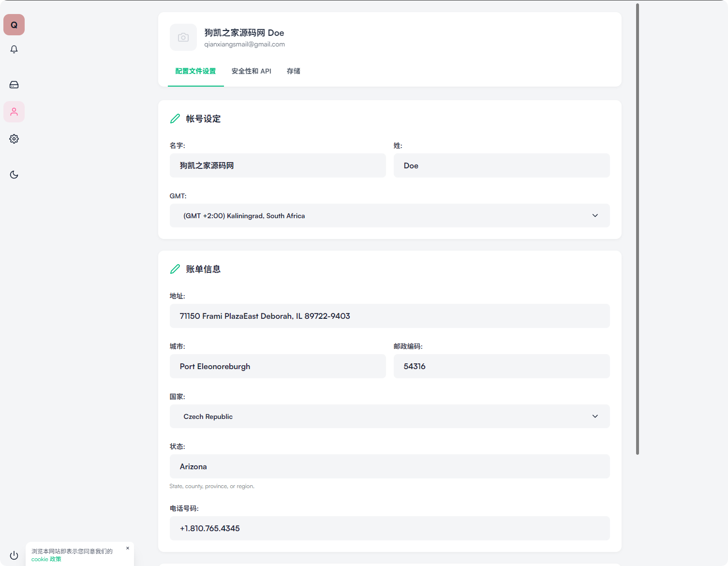The height and width of the screenshot is (566, 728).
Task: Click the 姓: field label
Action: (398, 146)
